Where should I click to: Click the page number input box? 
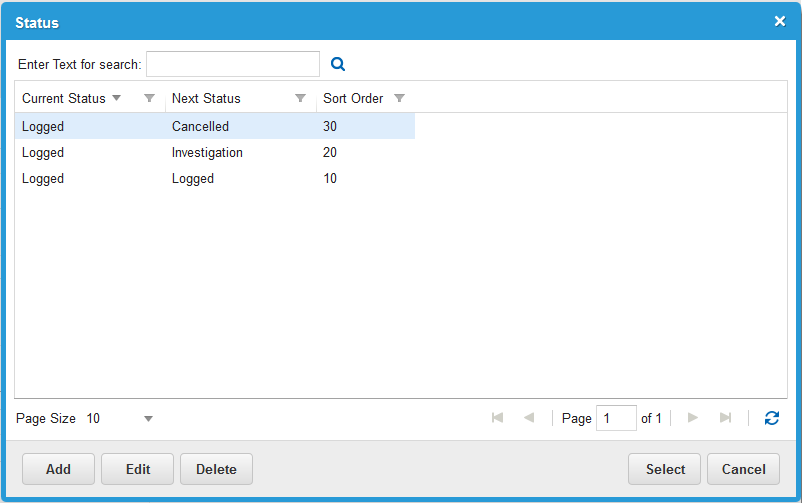click(x=615, y=418)
